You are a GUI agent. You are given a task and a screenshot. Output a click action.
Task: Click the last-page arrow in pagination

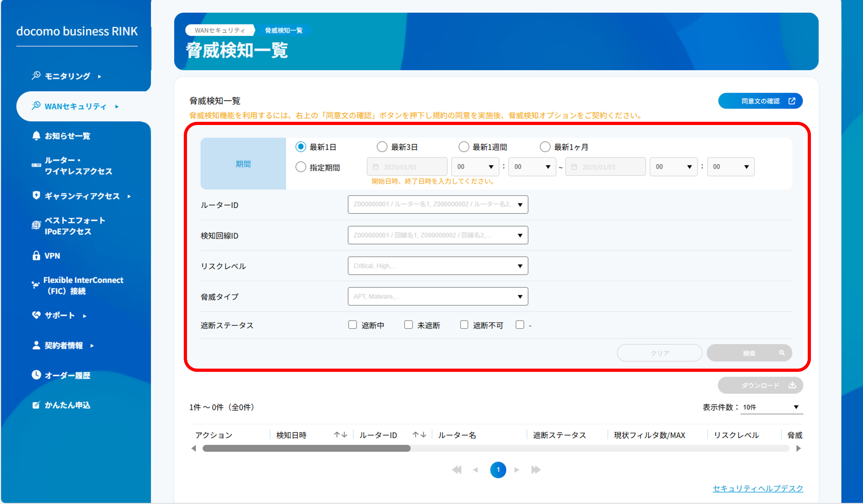536,470
